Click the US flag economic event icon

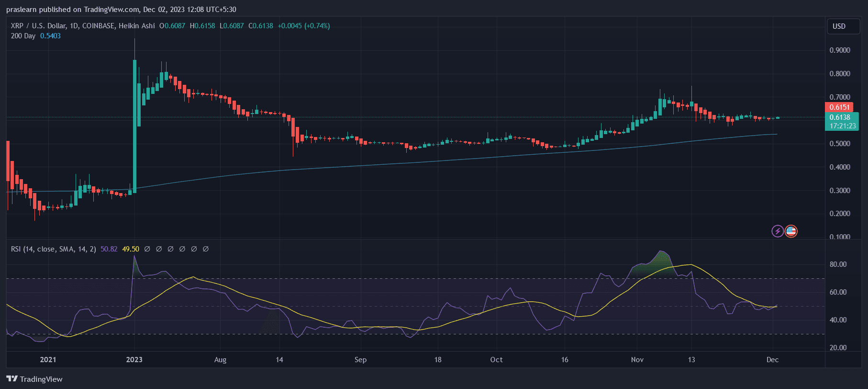click(x=791, y=231)
